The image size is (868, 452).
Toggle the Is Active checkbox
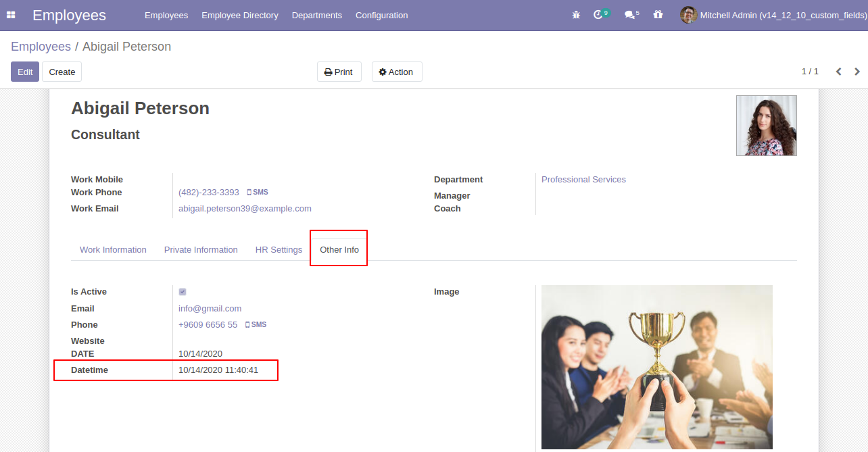click(183, 292)
